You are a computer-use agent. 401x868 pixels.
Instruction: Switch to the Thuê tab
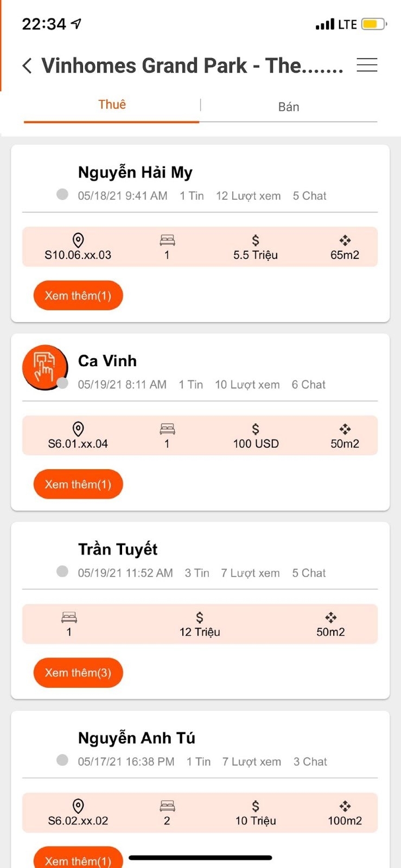pyautogui.click(x=112, y=105)
